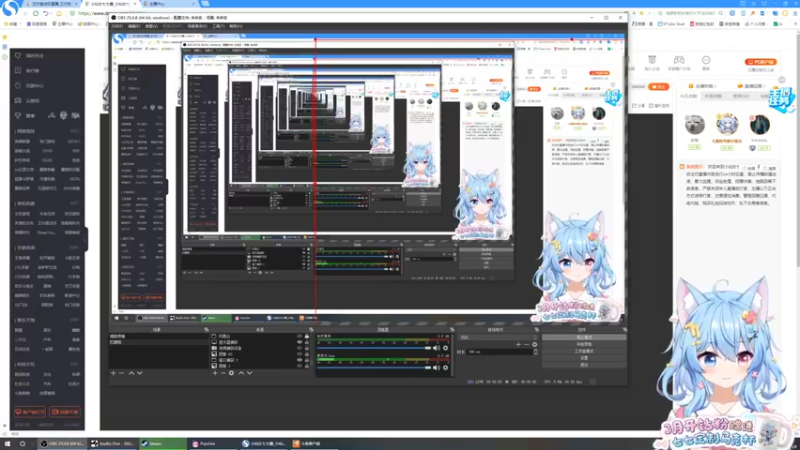Toggle lock on 视频捕获设备 source

pyautogui.click(x=307, y=348)
